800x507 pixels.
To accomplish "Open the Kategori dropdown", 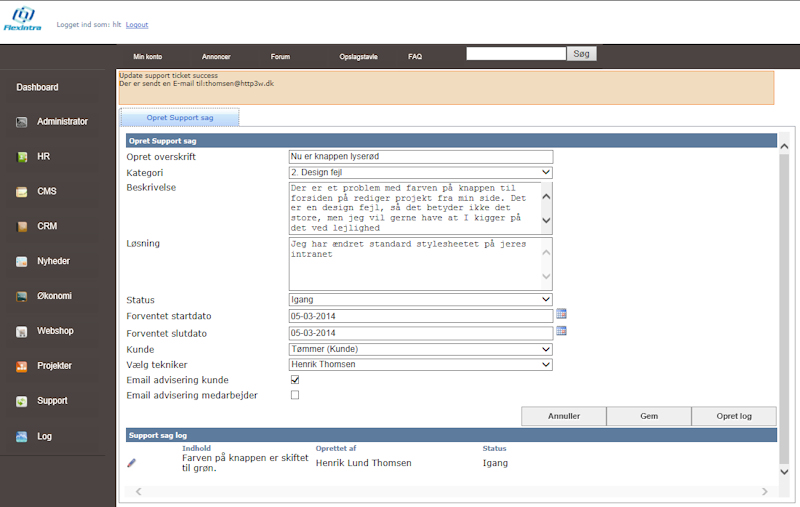I will point(420,172).
